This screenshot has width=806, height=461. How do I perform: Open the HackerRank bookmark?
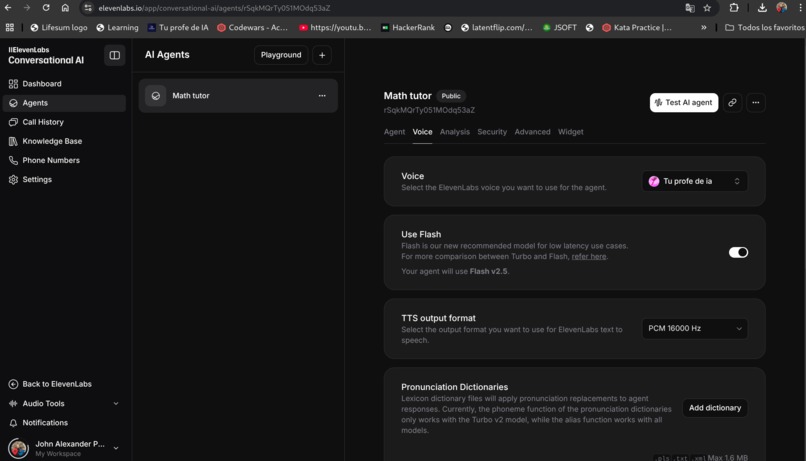click(x=408, y=28)
